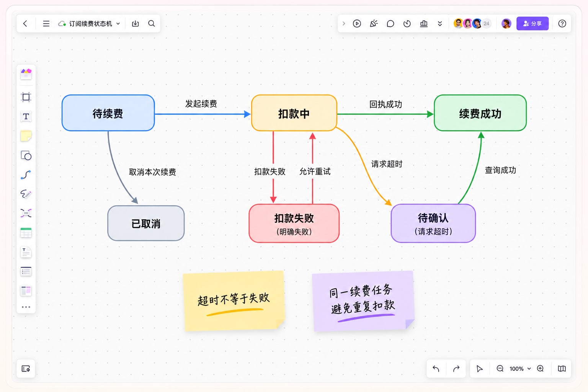Image resolution: width=588 pixels, height=392 pixels.
Task: Open the 100% zoom level dropdown
Action: (520, 369)
